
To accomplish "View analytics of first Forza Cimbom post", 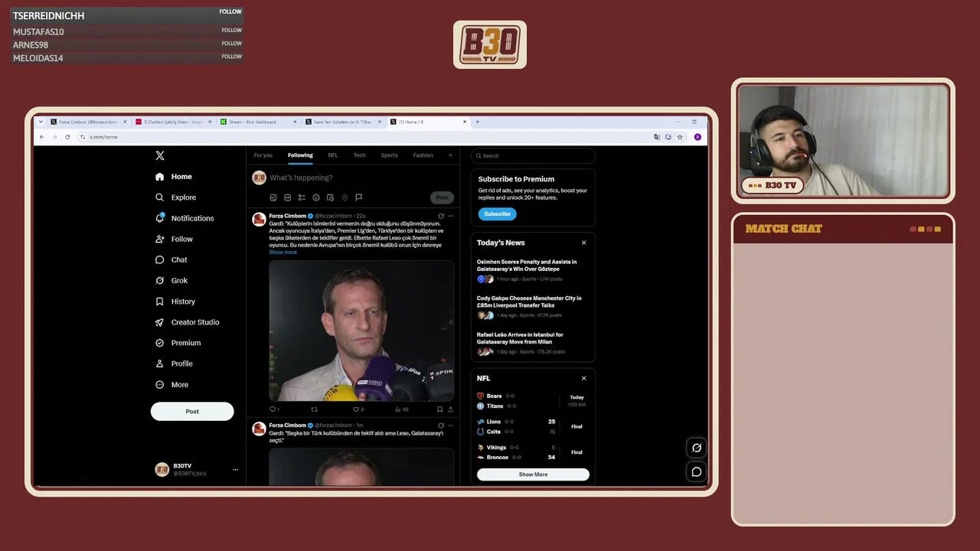I will (x=399, y=409).
